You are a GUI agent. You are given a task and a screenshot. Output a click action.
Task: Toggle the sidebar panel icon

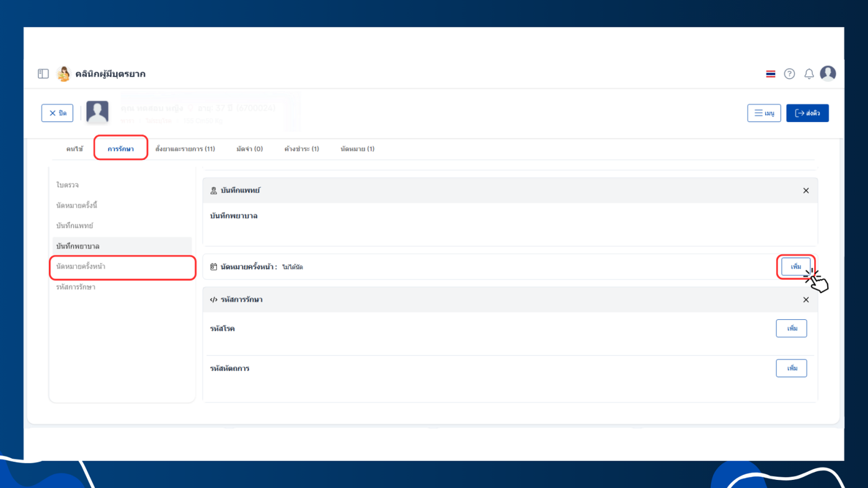click(43, 74)
